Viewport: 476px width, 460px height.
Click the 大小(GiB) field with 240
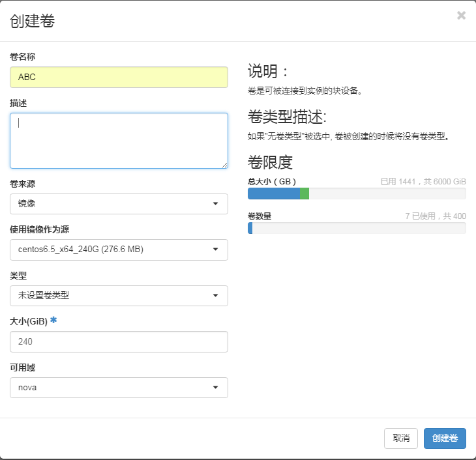[x=119, y=341]
